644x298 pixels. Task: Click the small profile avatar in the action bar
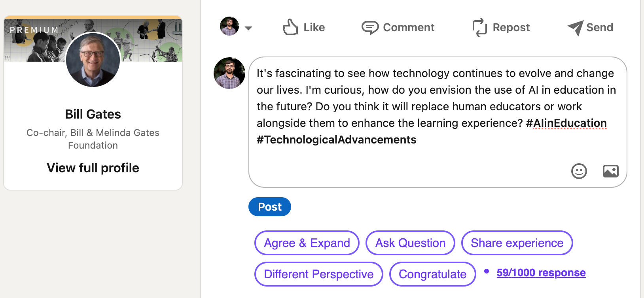[x=229, y=26]
